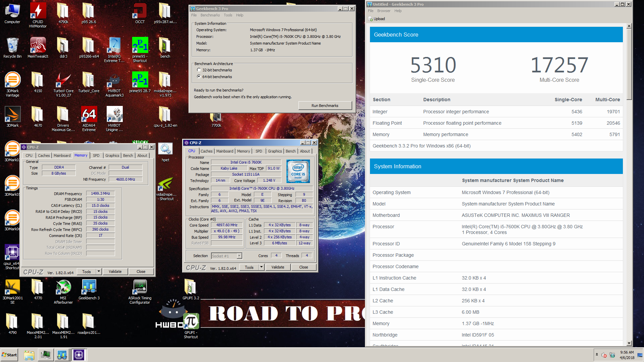Open the 3DMark Vantage desktop icon
Viewport: 644px width, 362px height.
point(12,84)
